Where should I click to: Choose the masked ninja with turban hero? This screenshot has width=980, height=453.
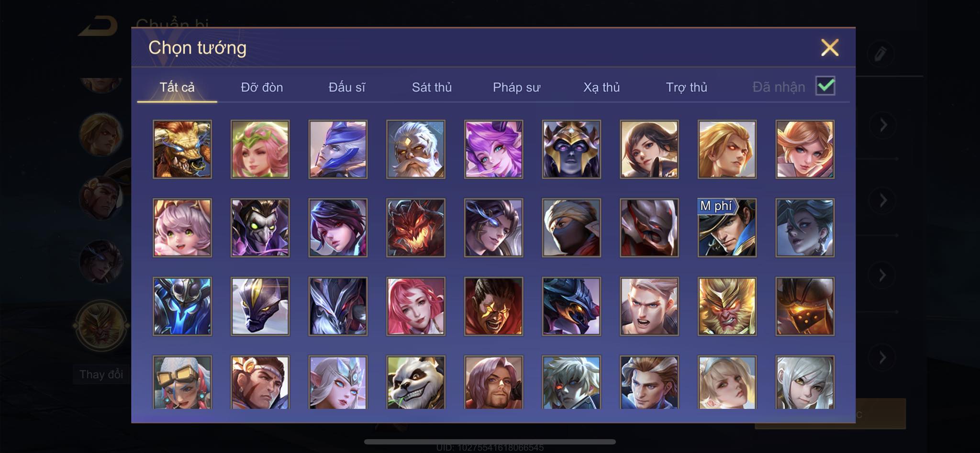point(571,228)
